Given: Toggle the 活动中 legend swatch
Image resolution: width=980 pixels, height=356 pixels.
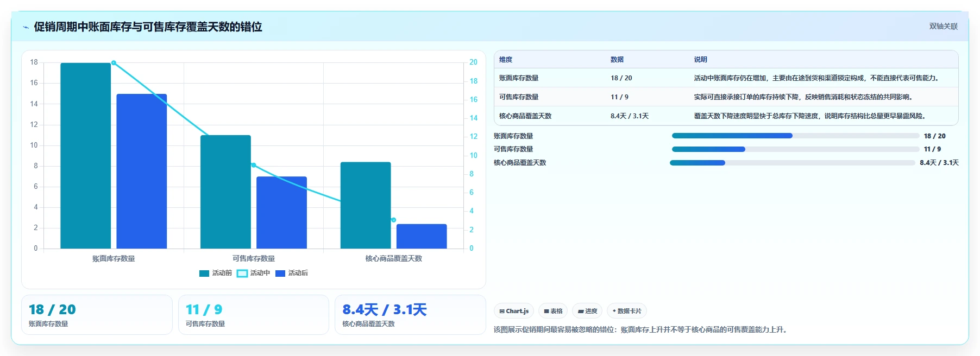Looking at the screenshot, I should point(242,274).
